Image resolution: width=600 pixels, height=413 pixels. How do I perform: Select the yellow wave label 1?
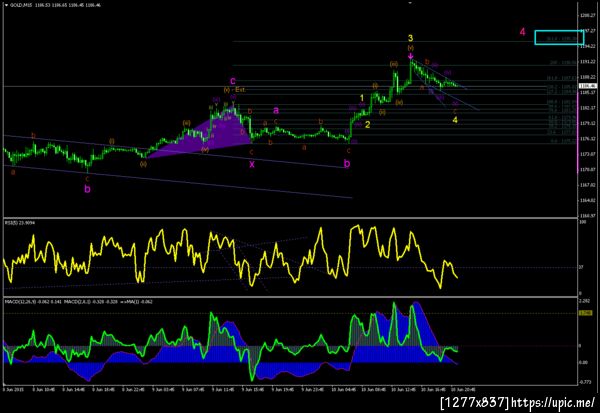[362, 98]
